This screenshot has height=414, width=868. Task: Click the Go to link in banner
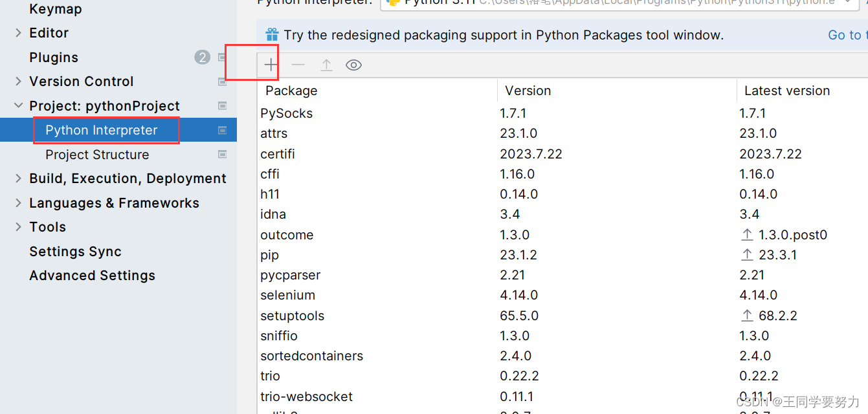pos(845,35)
